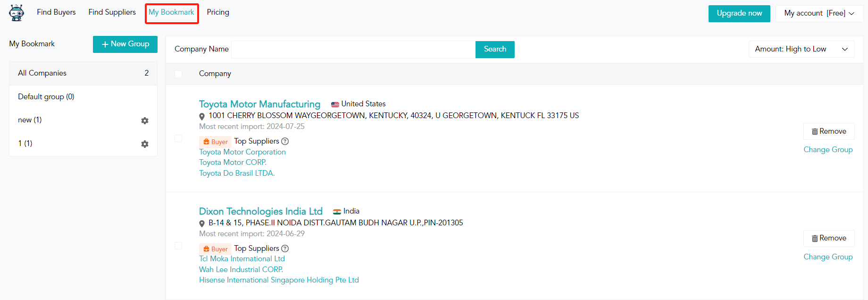Click Buyer badge on Dixon Technologies
Viewport: 868px width, 300px height.
pyautogui.click(x=216, y=249)
